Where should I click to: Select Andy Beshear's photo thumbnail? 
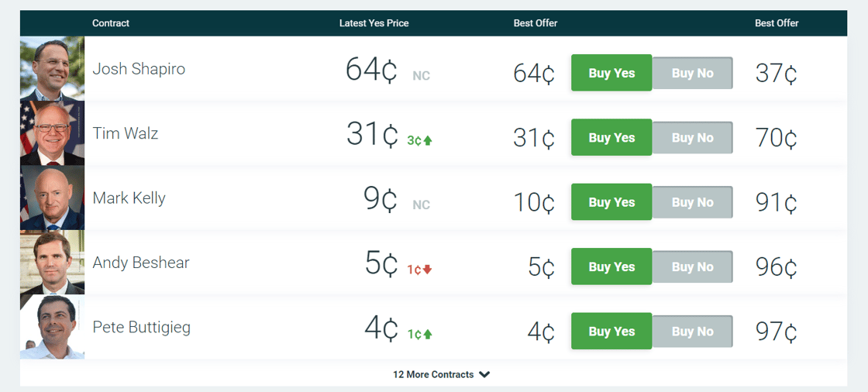[52, 262]
